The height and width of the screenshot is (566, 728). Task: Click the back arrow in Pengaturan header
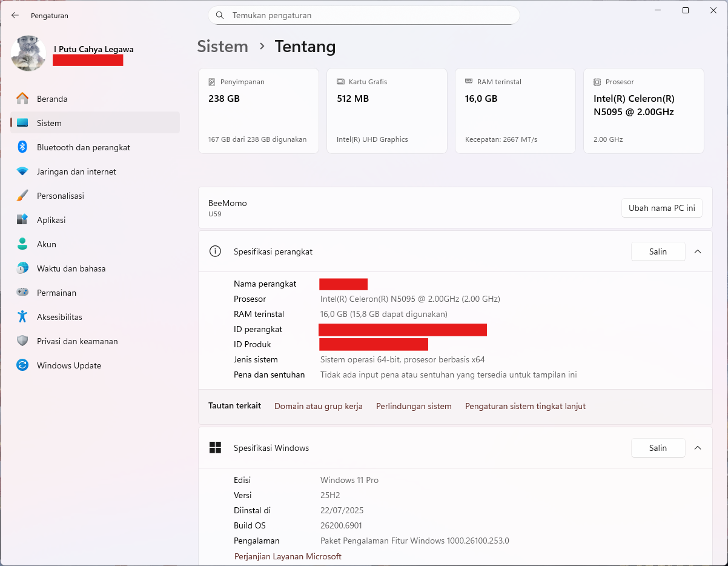(15, 16)
